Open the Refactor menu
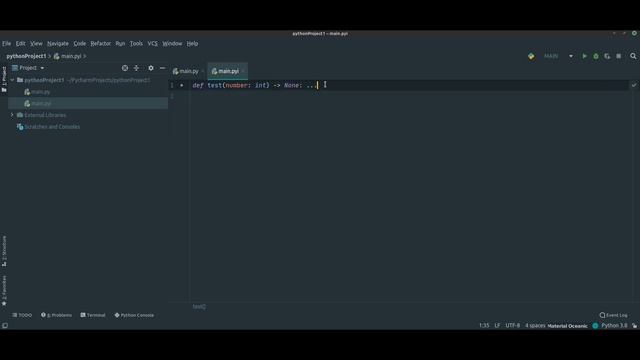The image size is (640, 360). pyautogui.click(x=101, y=44)
